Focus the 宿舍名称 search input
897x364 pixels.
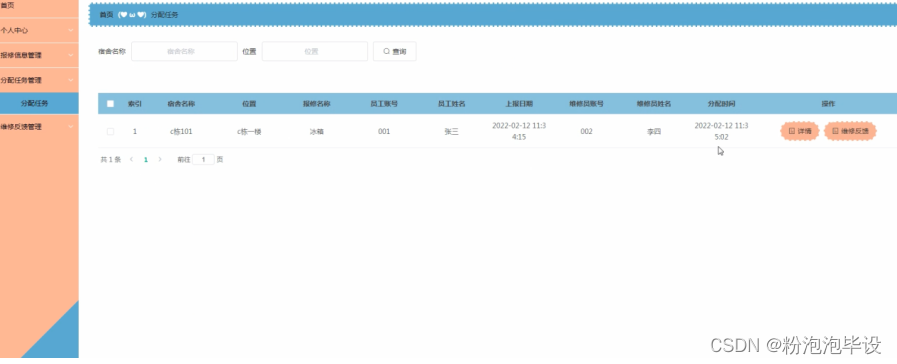(184, 51)
